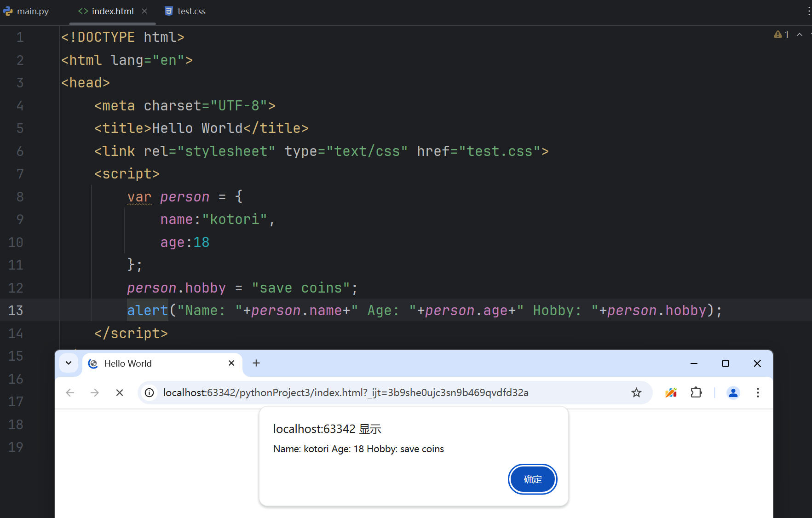Click the browser back arrow
This screenshot has width=812, height=518.
click(70, 392)
